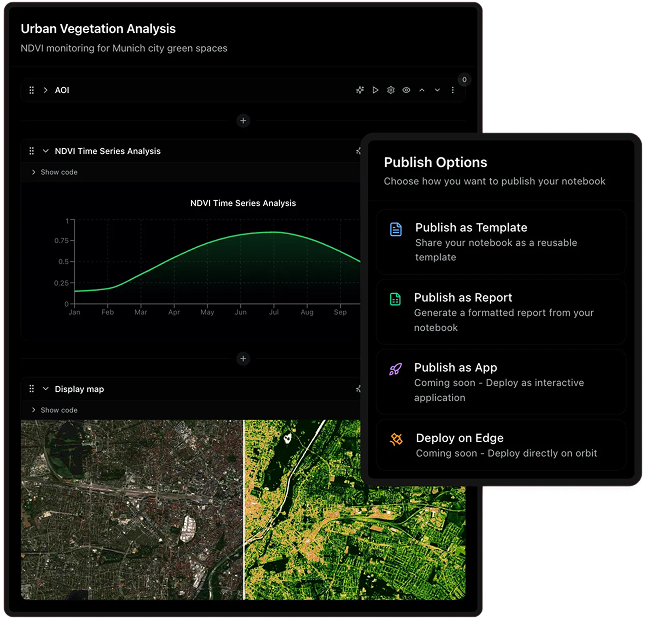This screenshot has width=645, height=618.
Task: Move AOI cell down with arrow
Action: tap(437, 90)
